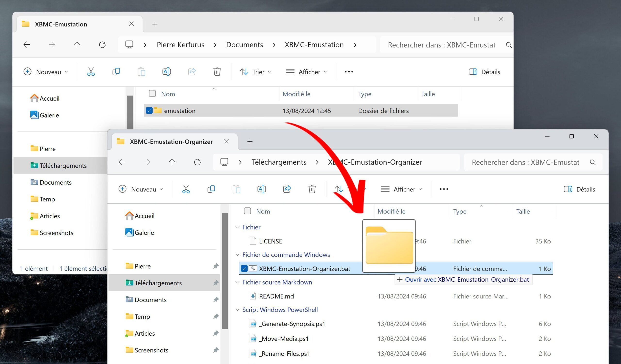The height and width of the screenshot is (364, 621).
Task: Open Afficher dropdown in Organizer window
Action: 402,189
